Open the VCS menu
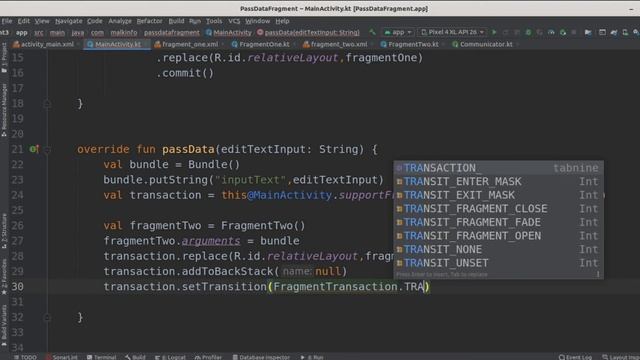640x360 pixels. [234, 21]
